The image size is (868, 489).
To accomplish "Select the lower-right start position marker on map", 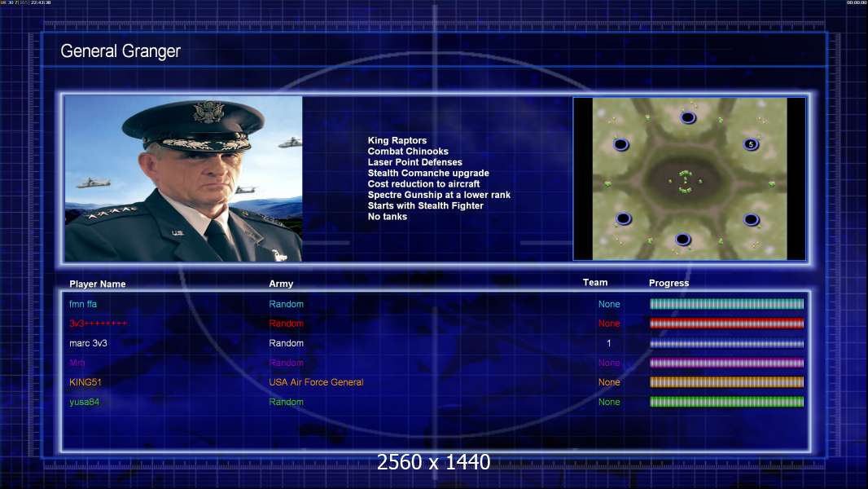I will click(x=752, y=220).
